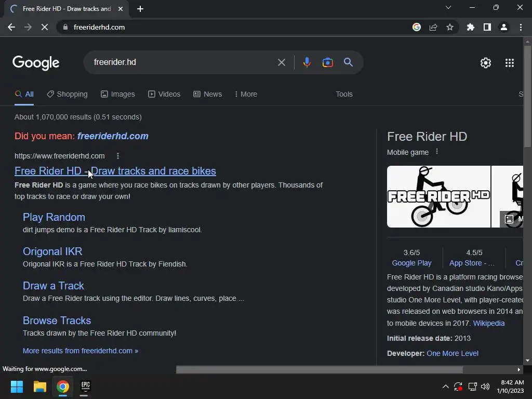Image resolution: width=532 pixels, height=399 pixels.
Task: View site security lock info
Action: click(x=65, y=27)
